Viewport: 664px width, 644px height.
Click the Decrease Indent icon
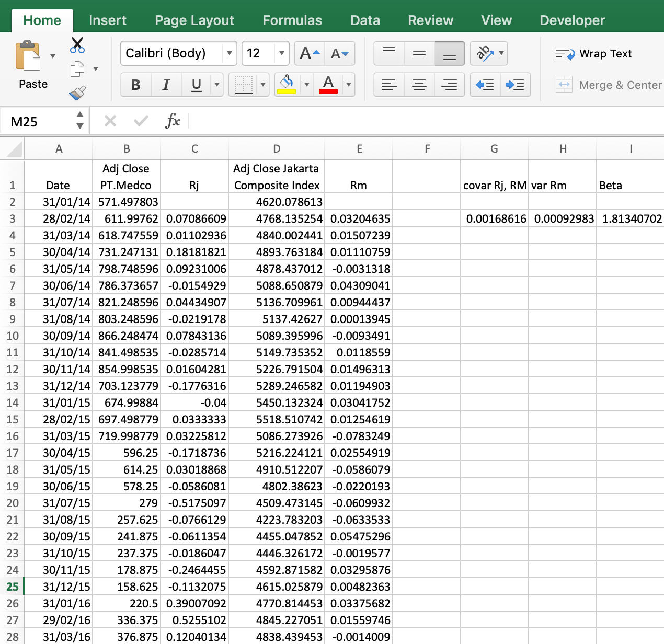tap(485, 85)
